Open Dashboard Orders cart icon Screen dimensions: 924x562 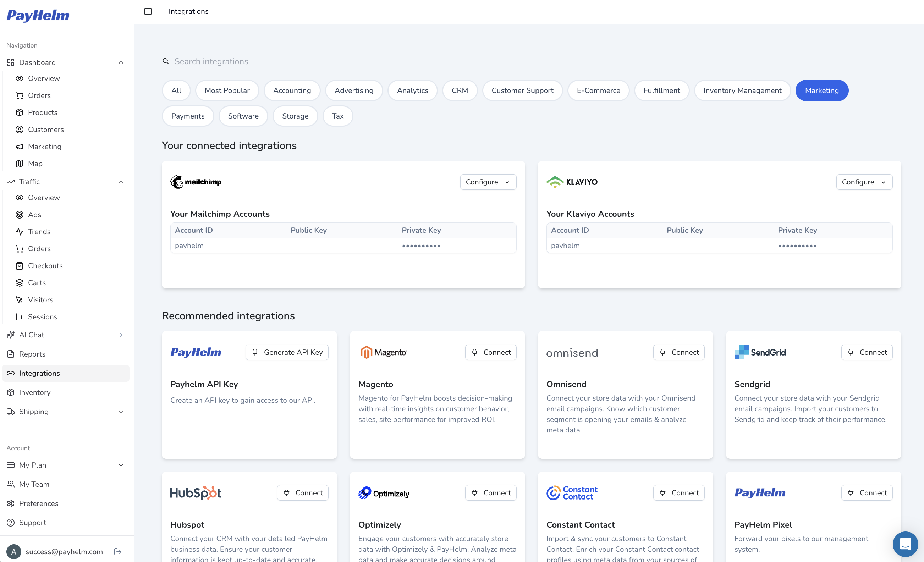20,95
